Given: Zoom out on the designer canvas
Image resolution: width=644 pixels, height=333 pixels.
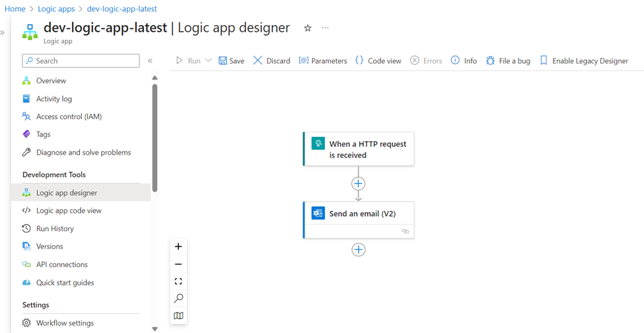Looking at the screenshot, I should coord(178,264).
